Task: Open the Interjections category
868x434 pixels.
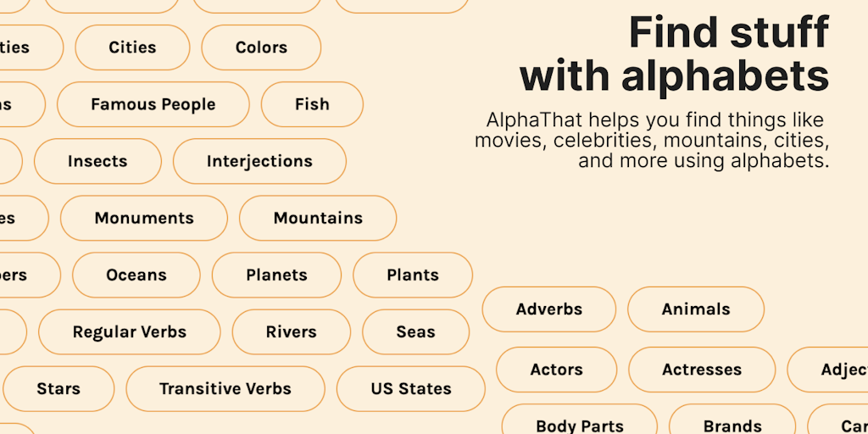Action: point(259,161)
